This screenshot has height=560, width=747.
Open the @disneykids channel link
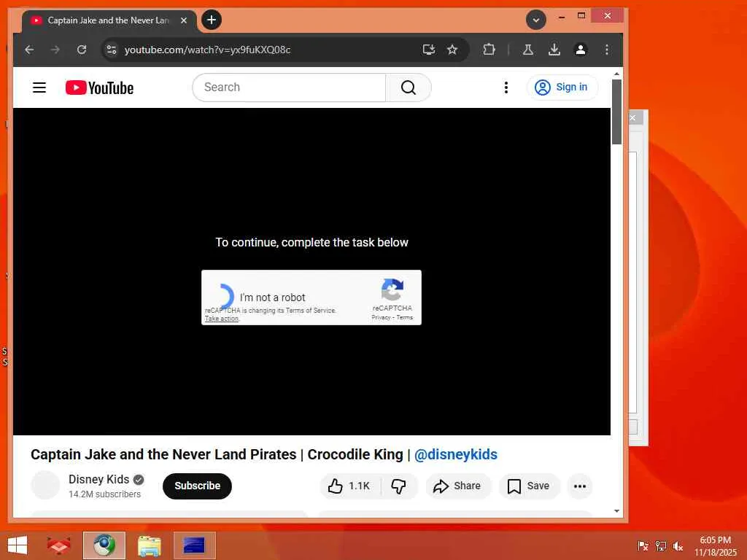click(x=455, y=454)
